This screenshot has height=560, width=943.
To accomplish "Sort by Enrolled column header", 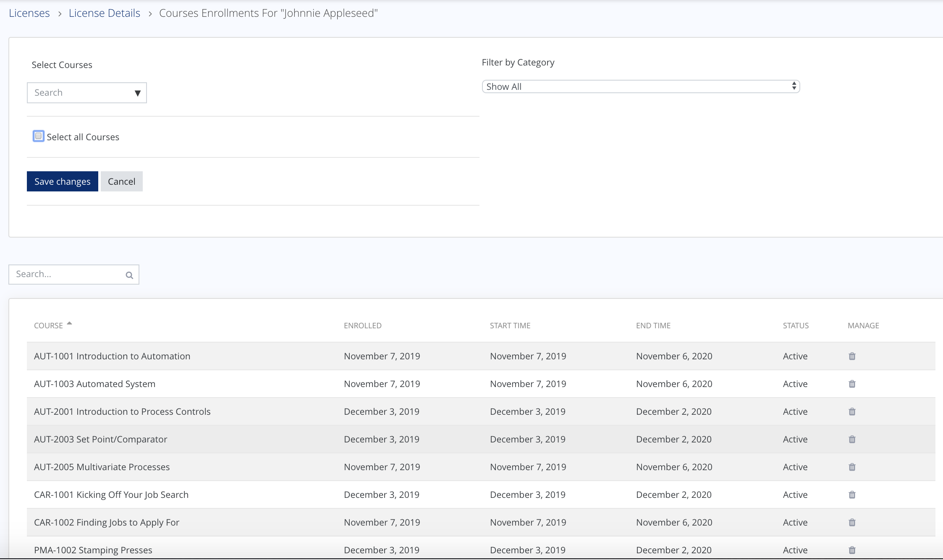I will 362,325.
